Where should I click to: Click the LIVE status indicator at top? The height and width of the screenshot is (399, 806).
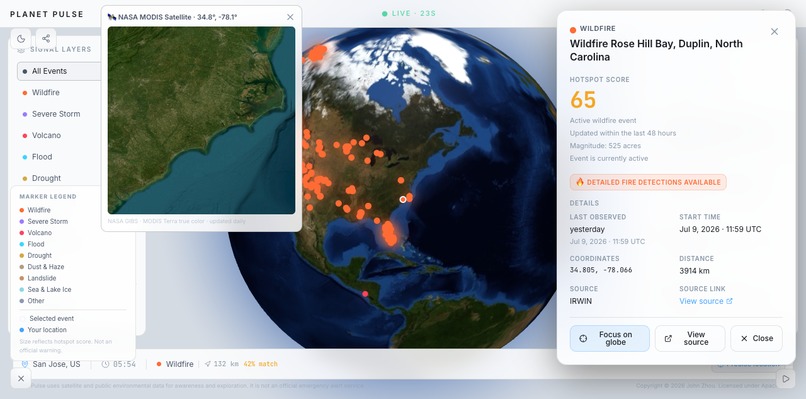(x=409, y=13)
